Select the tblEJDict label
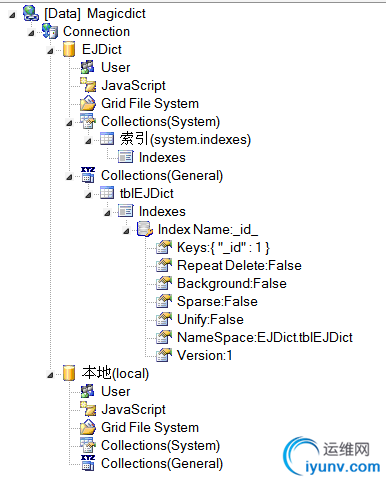The width and height of the screenshot is (386, 483). tap(147, 193)
